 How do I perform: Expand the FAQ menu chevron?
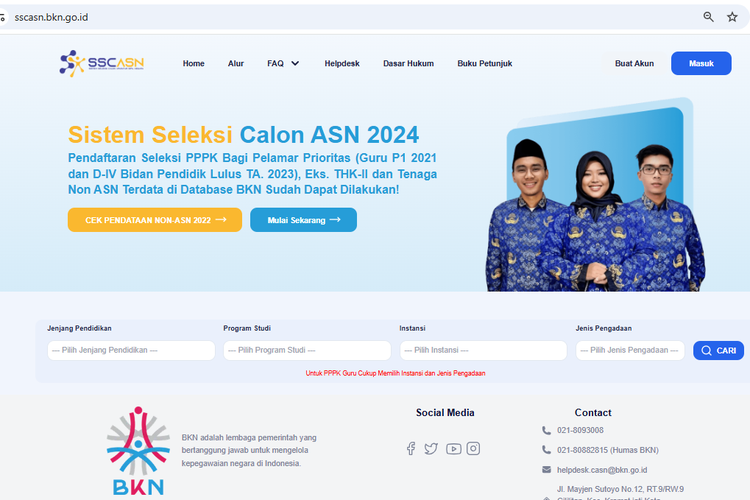coord(295,63)
